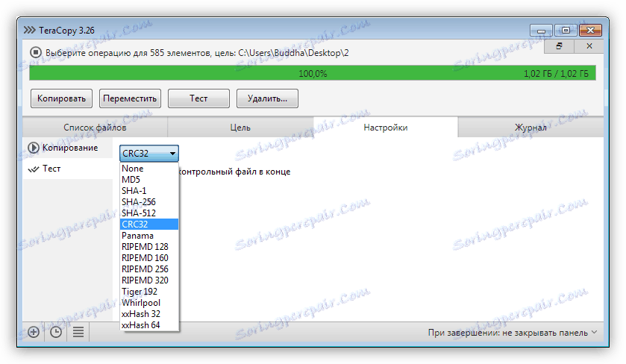Image resolution: width=626 pixels, height=364 pixels.
Task: Choose RIPEMD 320 in the hash list
Action: [x=149, y=280]
